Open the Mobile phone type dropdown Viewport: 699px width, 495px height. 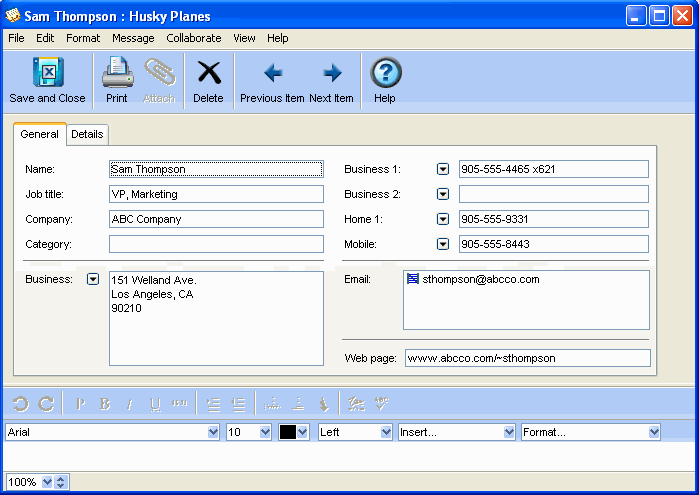443,244
